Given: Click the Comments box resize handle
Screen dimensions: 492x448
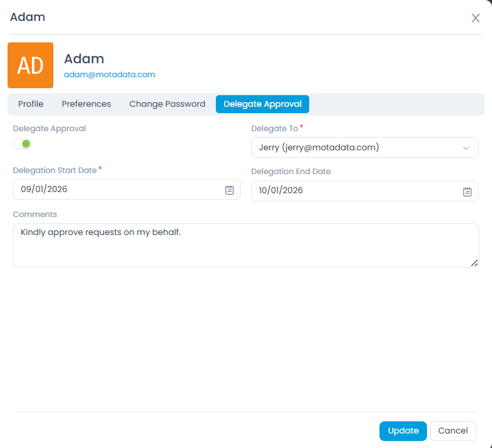Looking at the screenshot, I should pos(474,263).
